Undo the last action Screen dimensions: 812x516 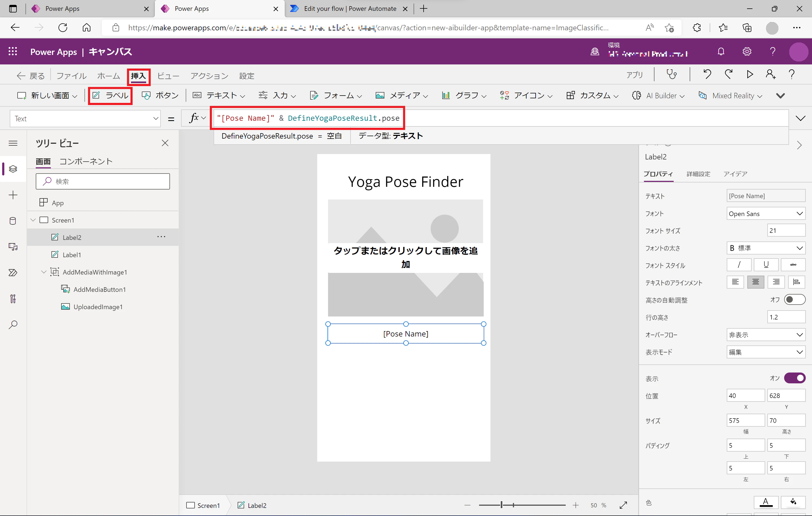point(707,74)
